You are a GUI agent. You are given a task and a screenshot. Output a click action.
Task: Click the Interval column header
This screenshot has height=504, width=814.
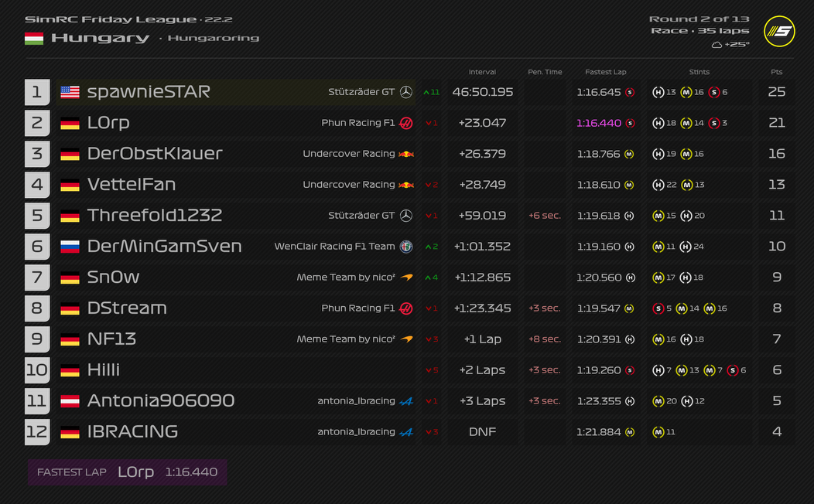coord(482,72)
